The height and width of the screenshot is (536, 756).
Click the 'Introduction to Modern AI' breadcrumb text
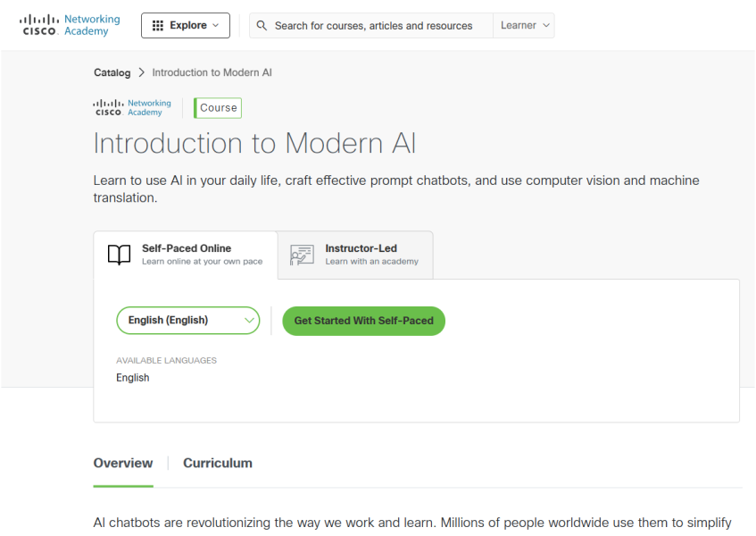[x=212, y=73]
